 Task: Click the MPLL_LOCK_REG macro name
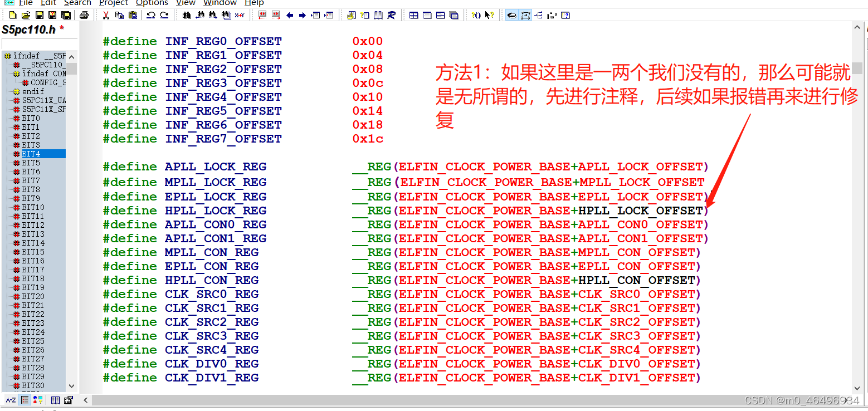(216, 182)
